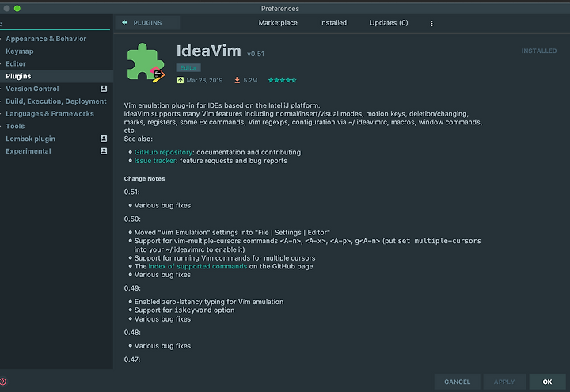
Task: Click 'Support for iskeyword option' note
Action: (x=184, y=310)
